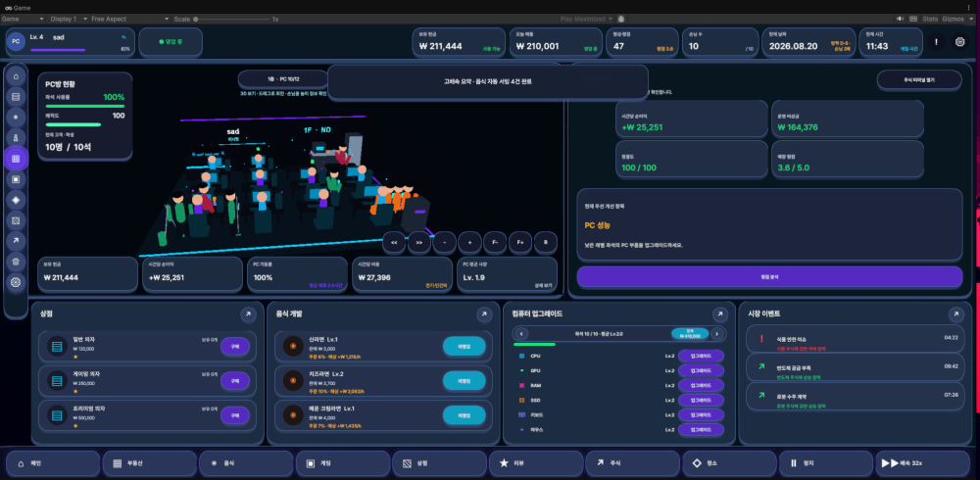Image resolution: width=980 pixels, height=480 pixels.
Task: Select the 음식 tab in bottom bar
Action: click(x=246, y=463)
